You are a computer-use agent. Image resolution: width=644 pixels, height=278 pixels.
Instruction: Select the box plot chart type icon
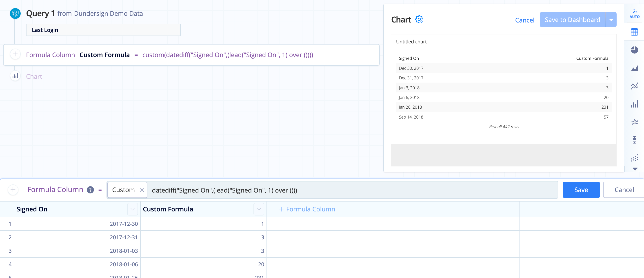634,140
